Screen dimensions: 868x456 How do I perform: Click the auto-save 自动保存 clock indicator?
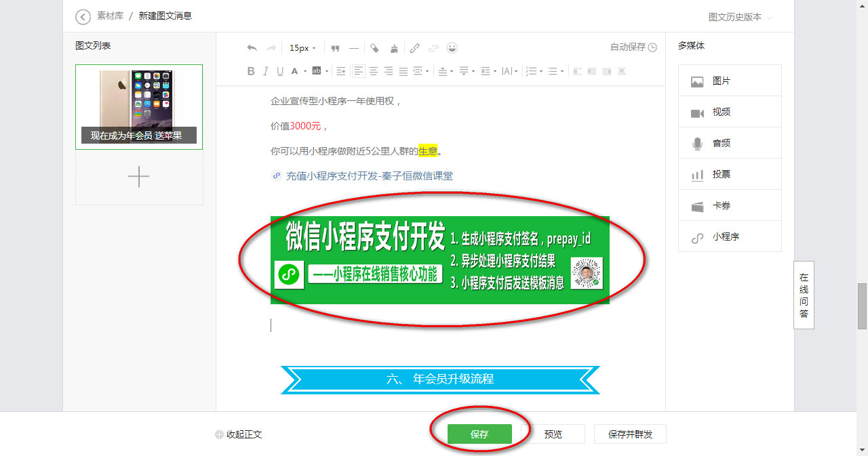(634, 47)
